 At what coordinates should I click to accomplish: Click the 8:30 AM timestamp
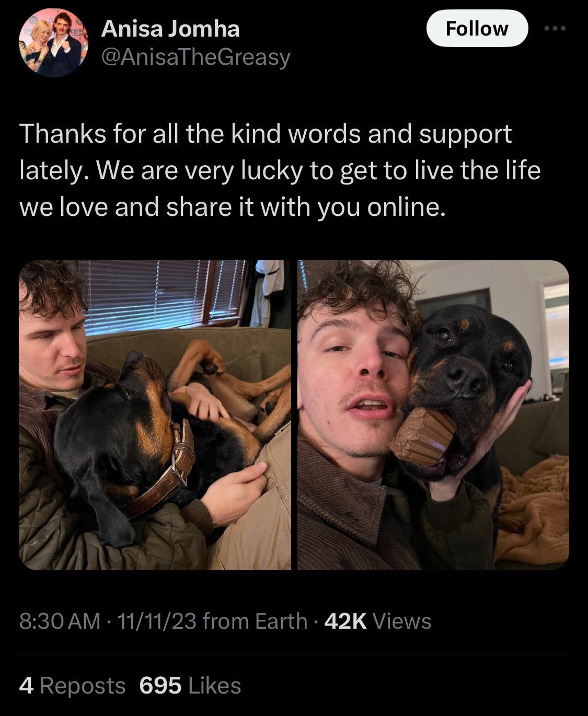60,621
